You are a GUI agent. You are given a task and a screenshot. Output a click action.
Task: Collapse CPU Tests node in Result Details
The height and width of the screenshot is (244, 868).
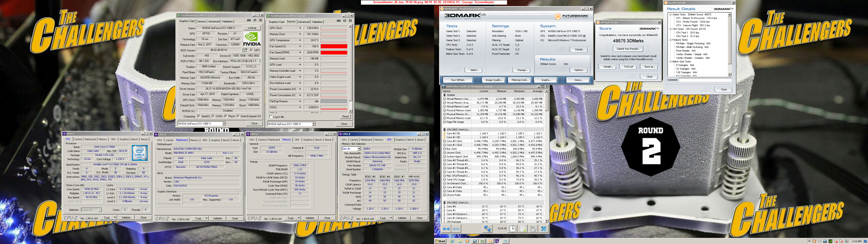pos(671,29)
